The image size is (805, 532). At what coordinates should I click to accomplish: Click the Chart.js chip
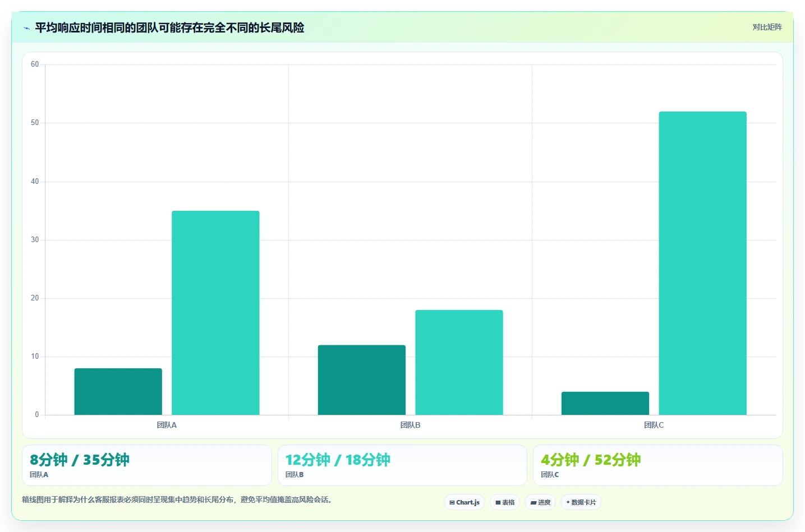pos(464,502)
